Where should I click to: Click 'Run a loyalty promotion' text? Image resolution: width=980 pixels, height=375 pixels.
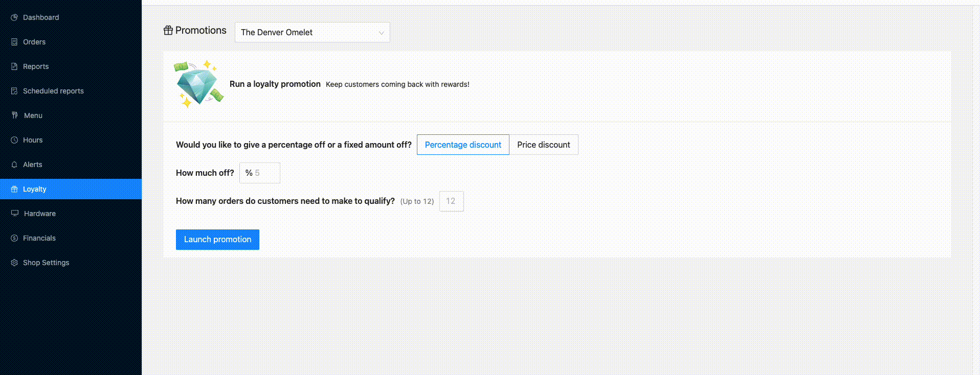point(275,84)
